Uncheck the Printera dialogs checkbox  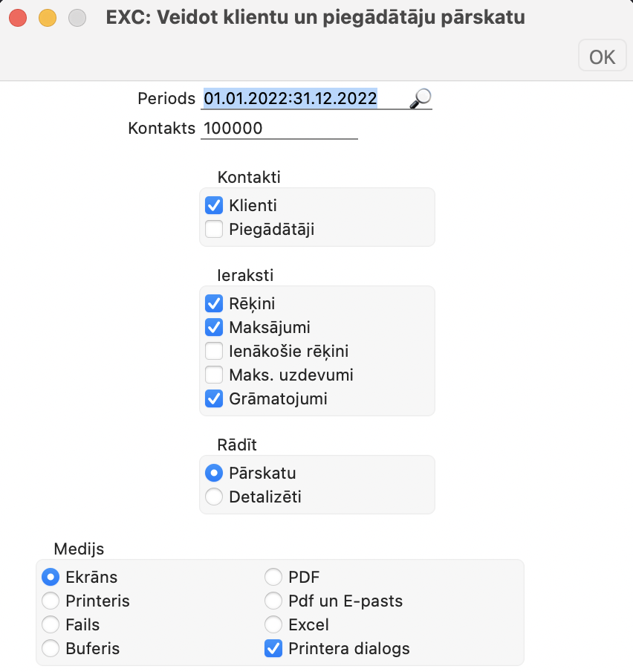(x=273, y=648)
